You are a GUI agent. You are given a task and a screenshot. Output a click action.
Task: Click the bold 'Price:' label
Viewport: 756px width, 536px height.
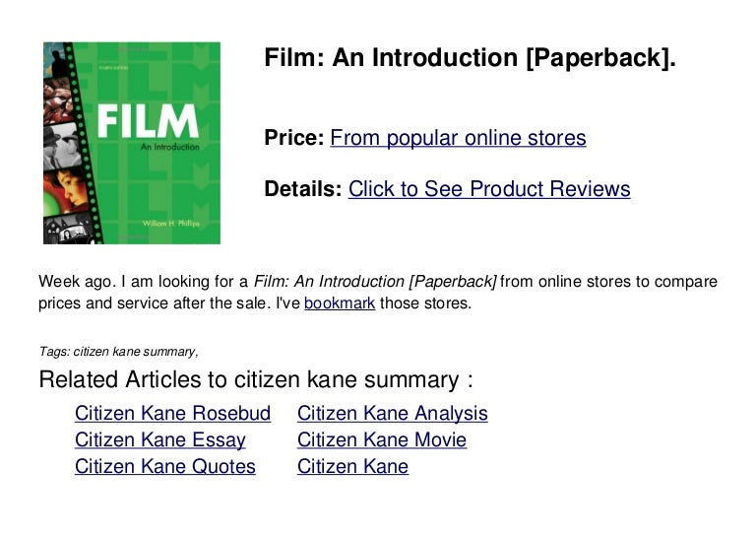[294, 138]
